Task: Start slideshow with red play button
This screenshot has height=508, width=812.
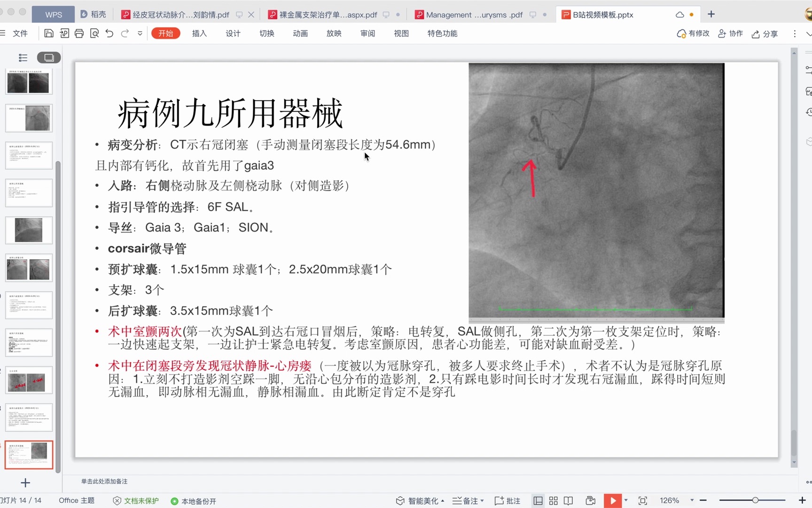Action: tap(613, 500)
